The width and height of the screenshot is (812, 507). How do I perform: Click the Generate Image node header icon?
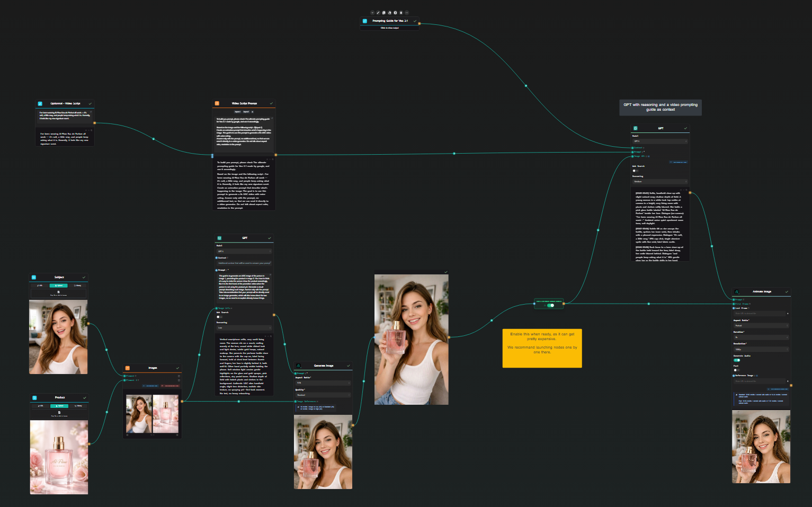pos(297,366)
